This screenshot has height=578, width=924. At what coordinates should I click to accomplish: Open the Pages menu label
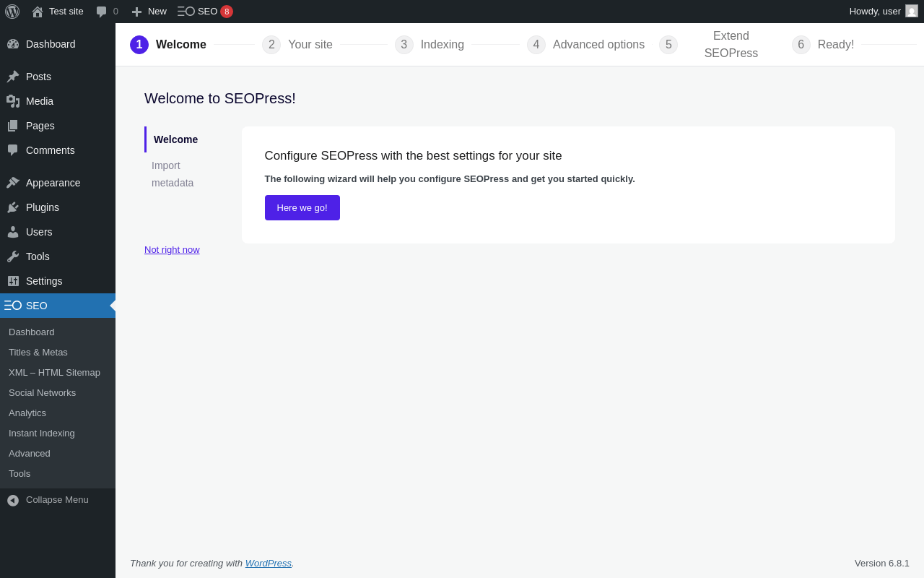(40, 126)
